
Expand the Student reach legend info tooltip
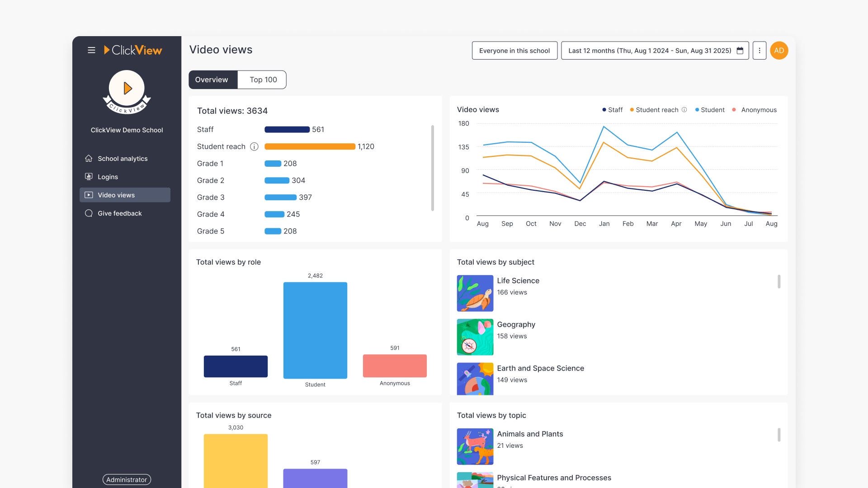click(x=684, y=110)
